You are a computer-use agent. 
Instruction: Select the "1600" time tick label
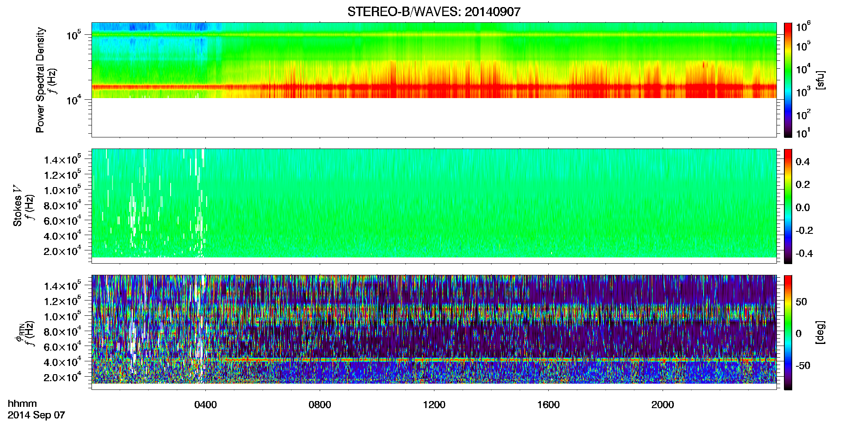(x=548, y=405)
